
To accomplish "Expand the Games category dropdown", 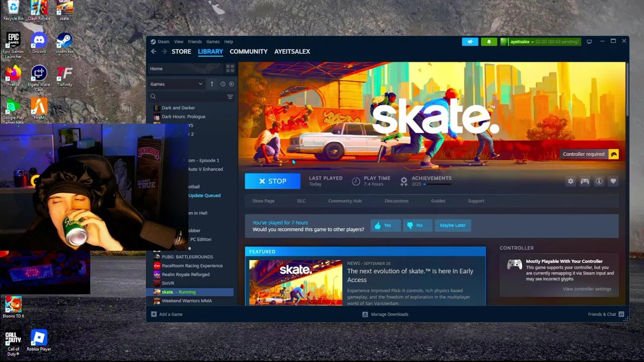I will click(x=177, y=84).
